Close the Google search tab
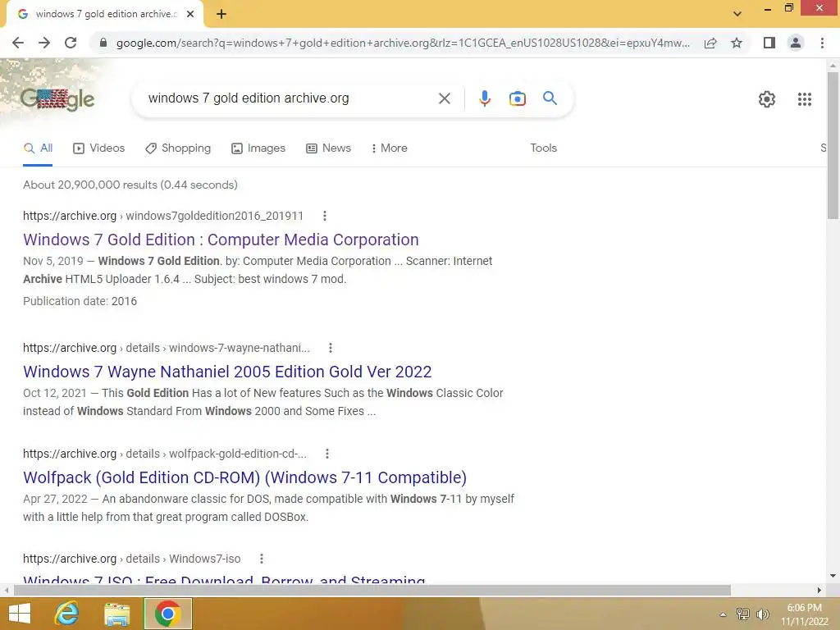840x630 pixels. pos(190,14)
